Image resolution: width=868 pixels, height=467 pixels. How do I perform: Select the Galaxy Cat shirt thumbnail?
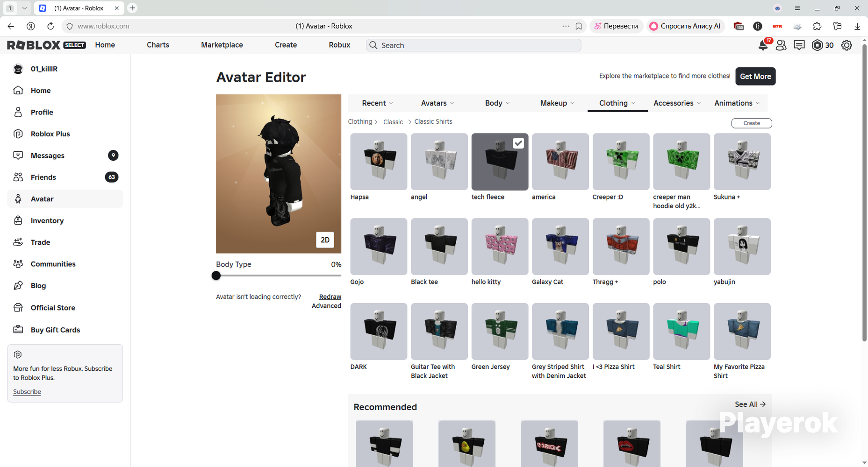click(x=560, y=247)
